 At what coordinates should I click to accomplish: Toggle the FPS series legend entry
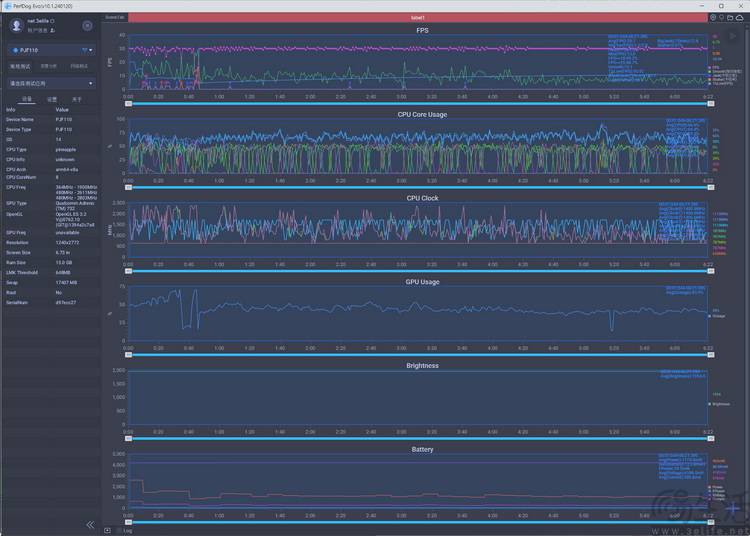(714, 67)
